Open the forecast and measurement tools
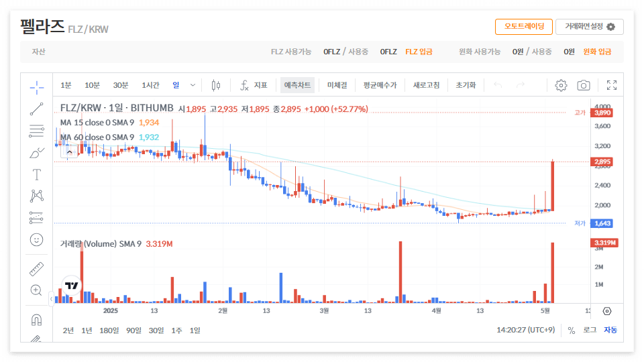 tap(36, 218)
